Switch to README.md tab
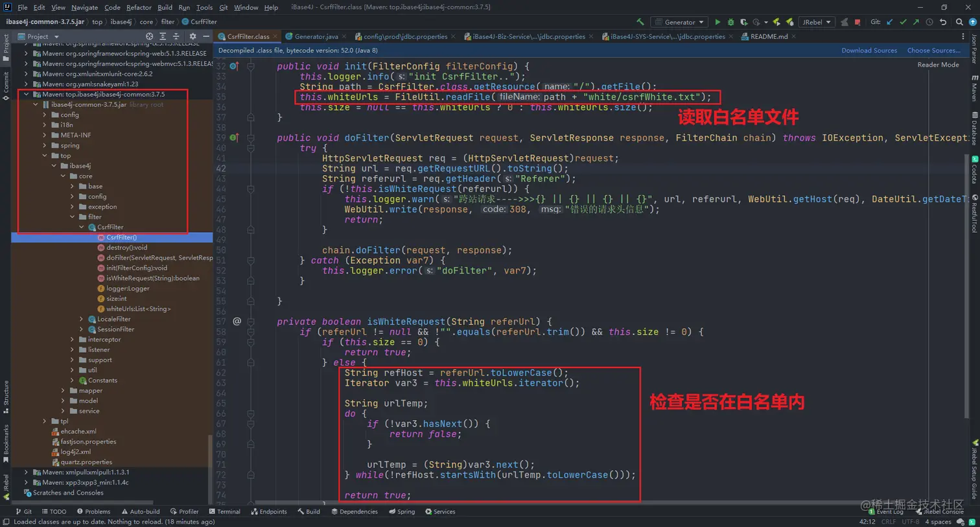This screenshot has width=980, height=527. [x=769, y=36]
